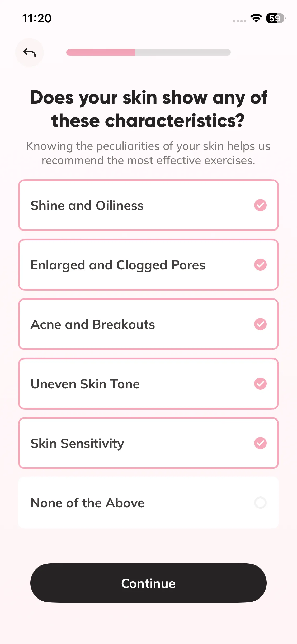Image resolution: width=297 pixels, height=644 pixels.
Task: Select the None of the Above radio circle
Action: pyautogui.click(x=260, y=503)
